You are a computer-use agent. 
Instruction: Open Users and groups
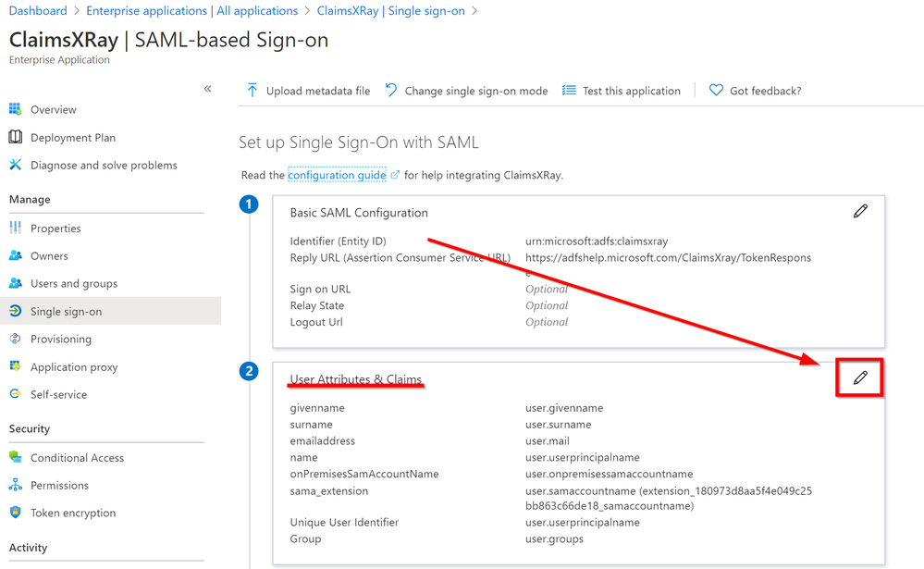pyautogui.click(x=73, y=283)
